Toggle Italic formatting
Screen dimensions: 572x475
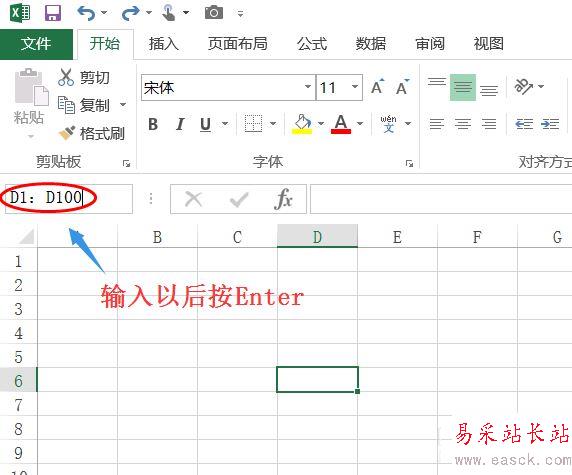click(x=179, y=124)
